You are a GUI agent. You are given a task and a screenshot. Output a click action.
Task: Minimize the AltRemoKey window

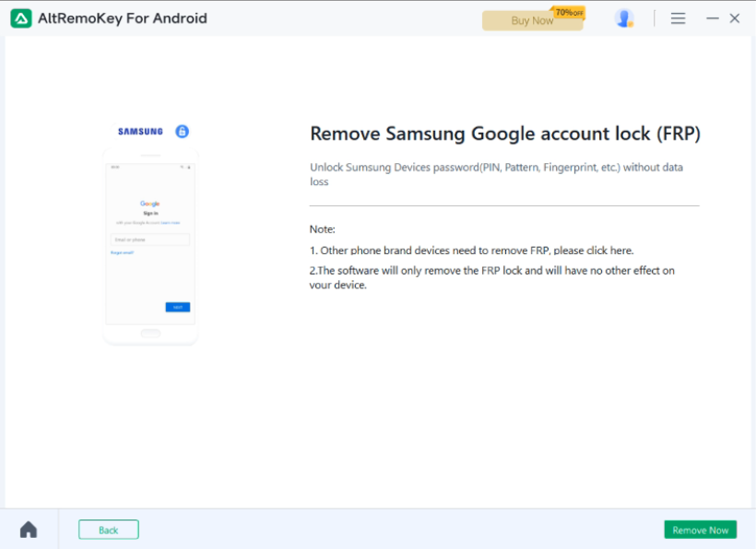[712, 18]
